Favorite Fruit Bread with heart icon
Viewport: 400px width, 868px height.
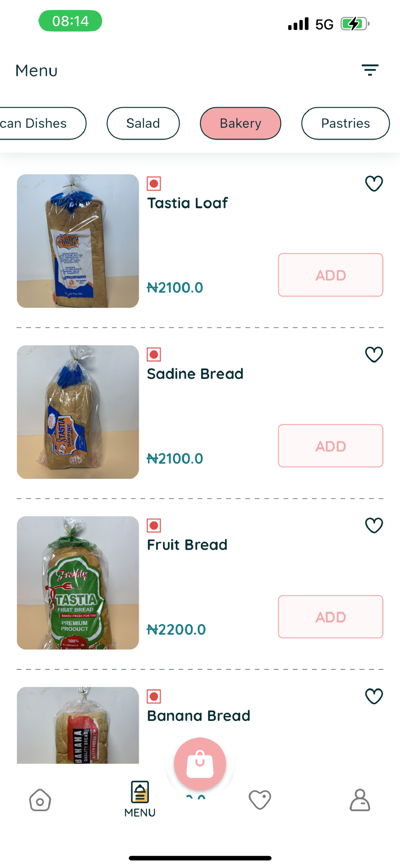pyautogui.click(x=374, y=525)
